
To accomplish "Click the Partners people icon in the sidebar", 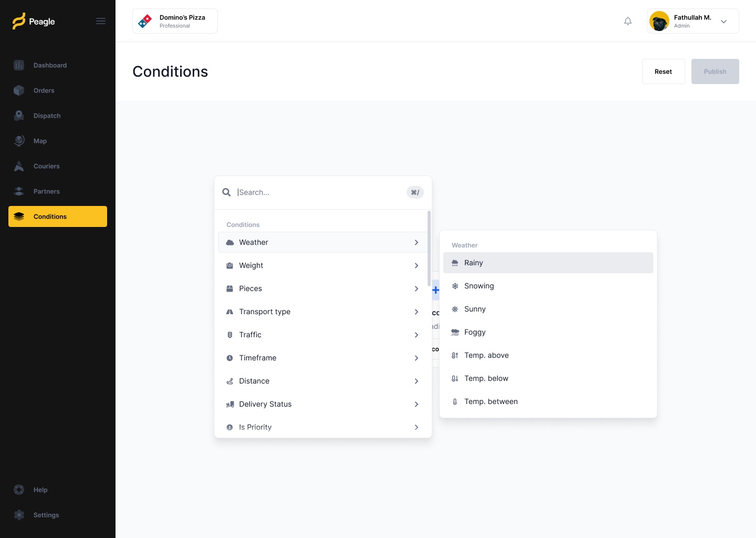I will click(x=19, y=191).
